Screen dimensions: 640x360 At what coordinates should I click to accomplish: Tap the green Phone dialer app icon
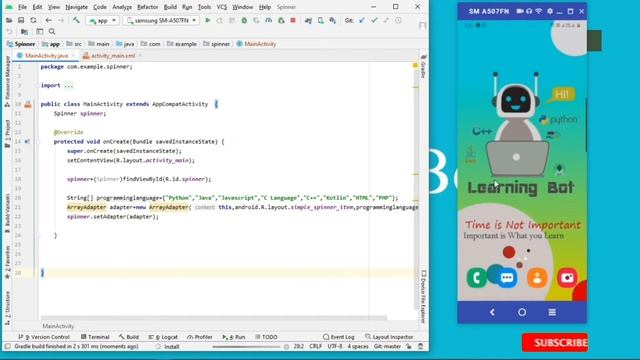click(x=476, y=278)
